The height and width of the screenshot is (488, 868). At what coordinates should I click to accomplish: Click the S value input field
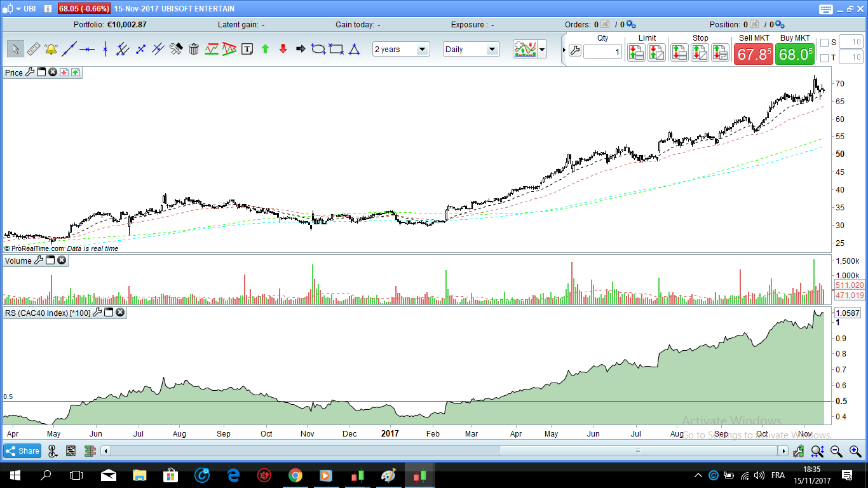(x=851, y=43)
